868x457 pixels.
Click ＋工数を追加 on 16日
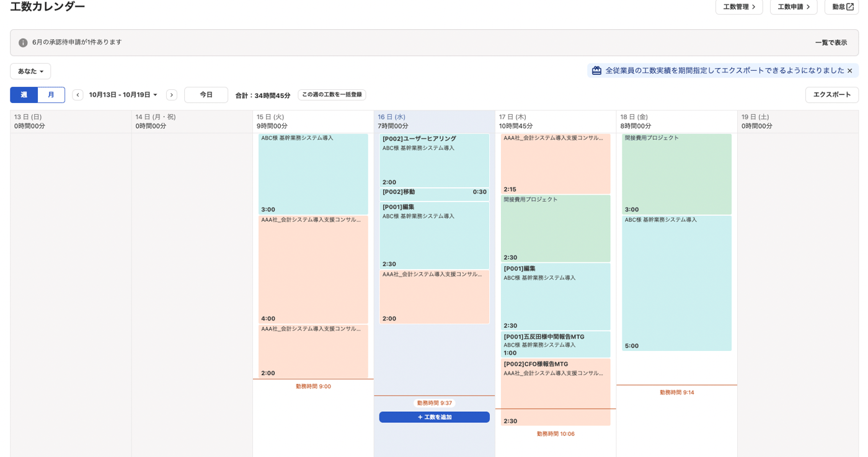coord(435,417)
